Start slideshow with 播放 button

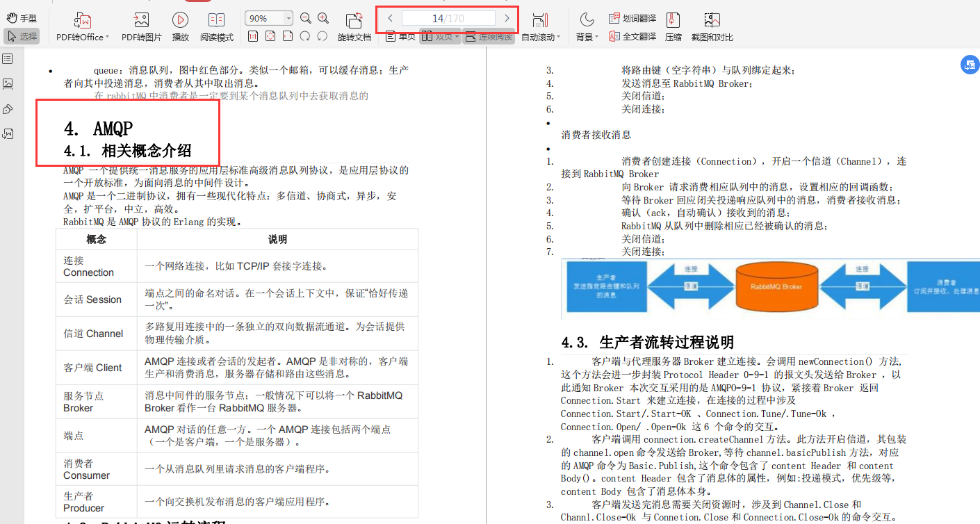(180, 27)
